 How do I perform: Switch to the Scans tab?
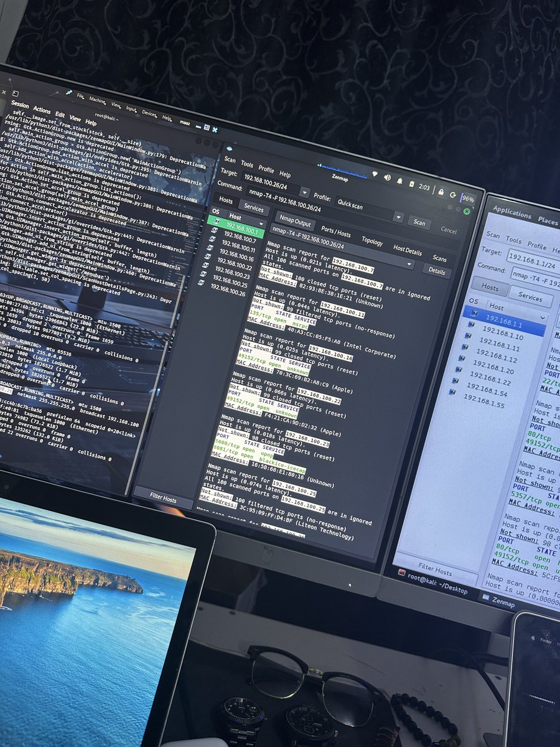(440, 258)
